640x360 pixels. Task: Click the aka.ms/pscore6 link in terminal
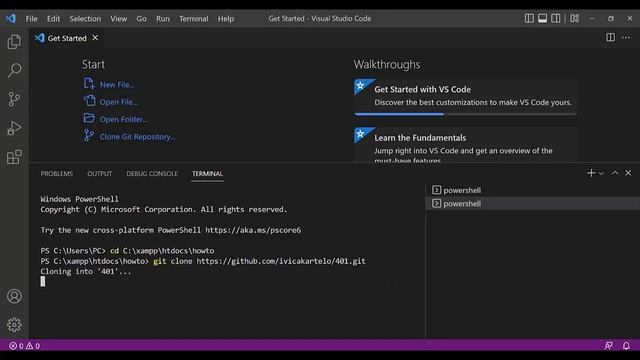253,230
